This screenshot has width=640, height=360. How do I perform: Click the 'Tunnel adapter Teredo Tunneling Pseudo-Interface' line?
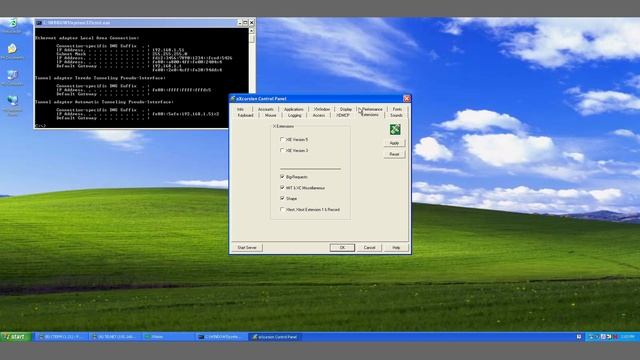[100, 78]
